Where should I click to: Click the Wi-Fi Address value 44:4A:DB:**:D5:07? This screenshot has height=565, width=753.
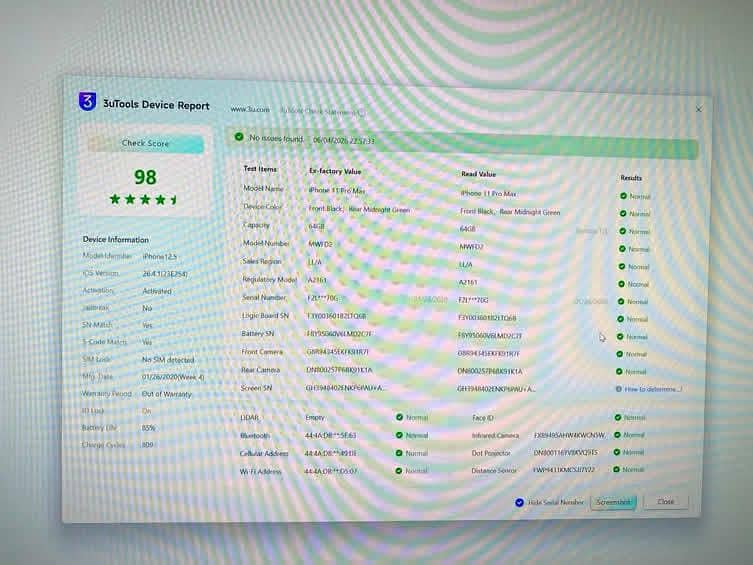click(x=331, y=471)
